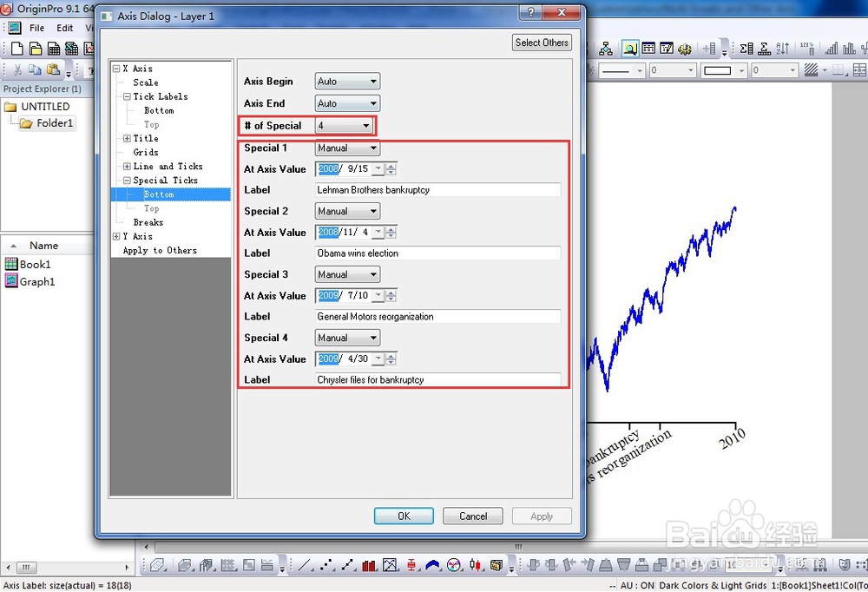Open Book1 in Project Explorer

coord(28,264)
